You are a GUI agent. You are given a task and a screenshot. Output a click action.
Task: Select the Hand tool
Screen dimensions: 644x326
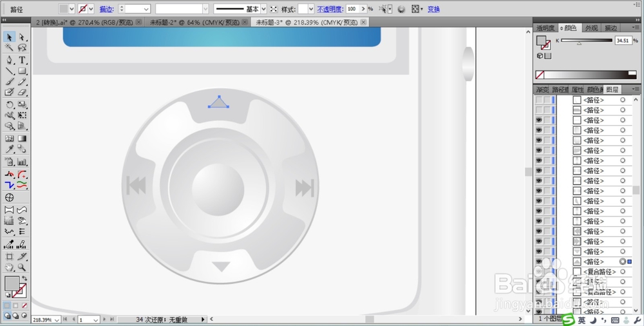tap(9, 267)
